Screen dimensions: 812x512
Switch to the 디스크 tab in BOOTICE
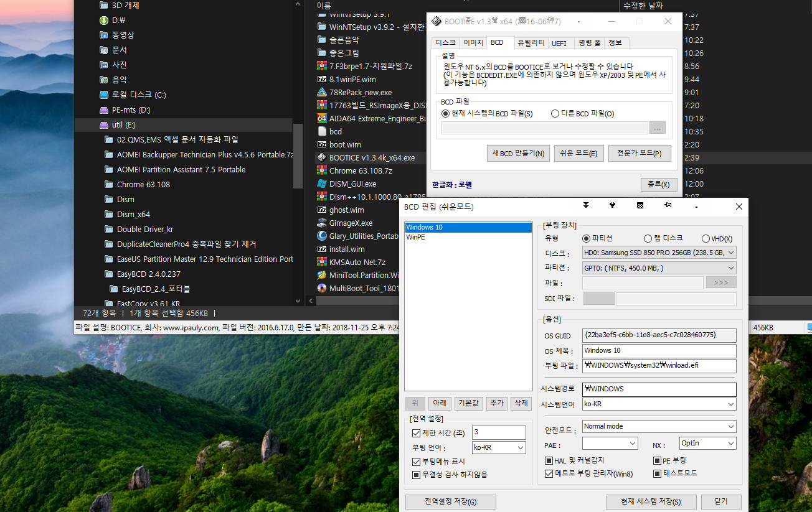click(x=446, y=43)
